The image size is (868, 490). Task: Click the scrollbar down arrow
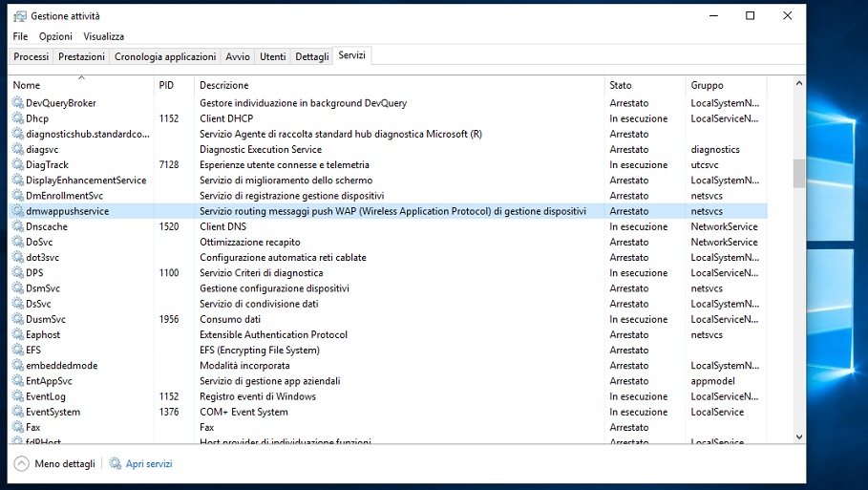799,437
